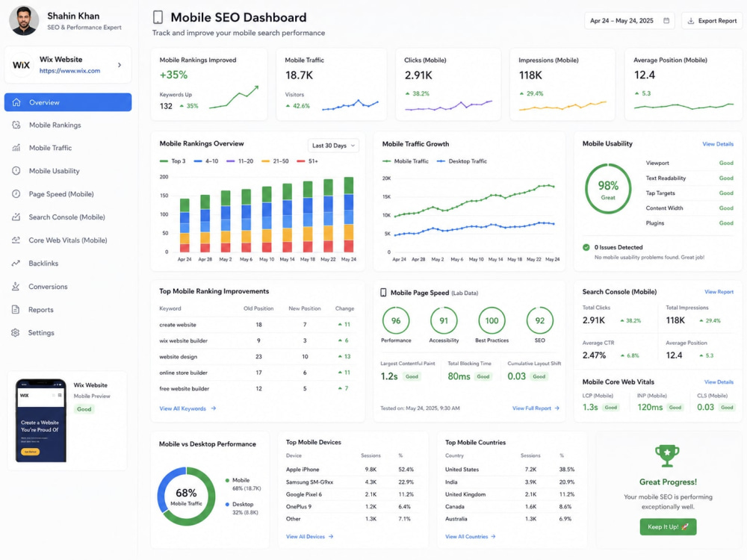
Task: Click the Conversions sidebar icon
Action: [x=16, y=286]
